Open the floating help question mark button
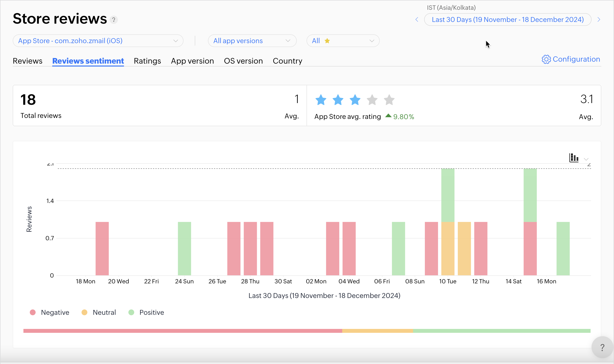The height and width of the screenshot is (364, 614). [x=602, y=347]
